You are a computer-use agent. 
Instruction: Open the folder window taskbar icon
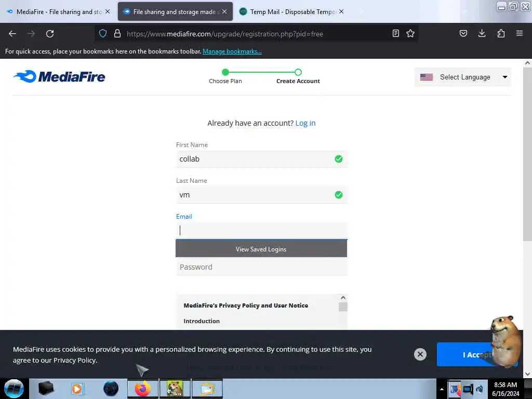click(207, 389)
